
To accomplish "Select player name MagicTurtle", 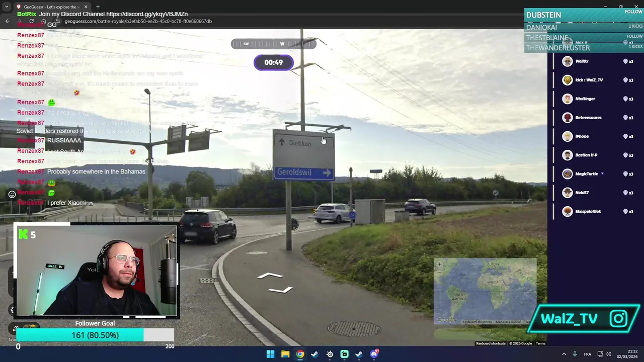I will [x=587, y=174].
